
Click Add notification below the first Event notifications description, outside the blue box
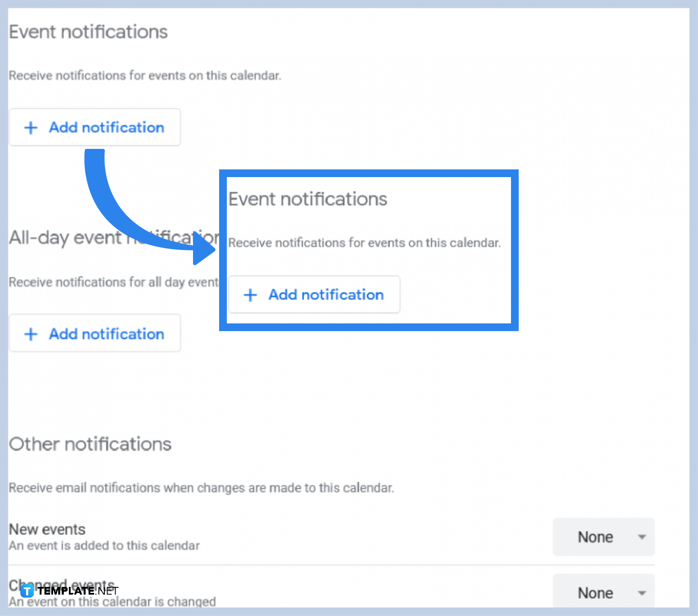click(x=95, y=127)
